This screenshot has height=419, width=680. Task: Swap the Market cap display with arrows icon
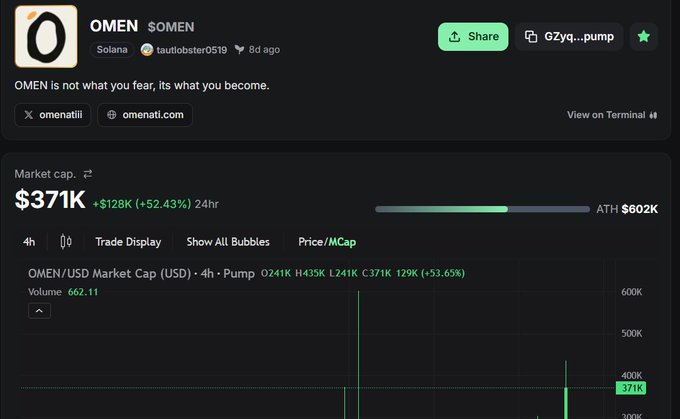pyautogui.click(x=88, y=174)
